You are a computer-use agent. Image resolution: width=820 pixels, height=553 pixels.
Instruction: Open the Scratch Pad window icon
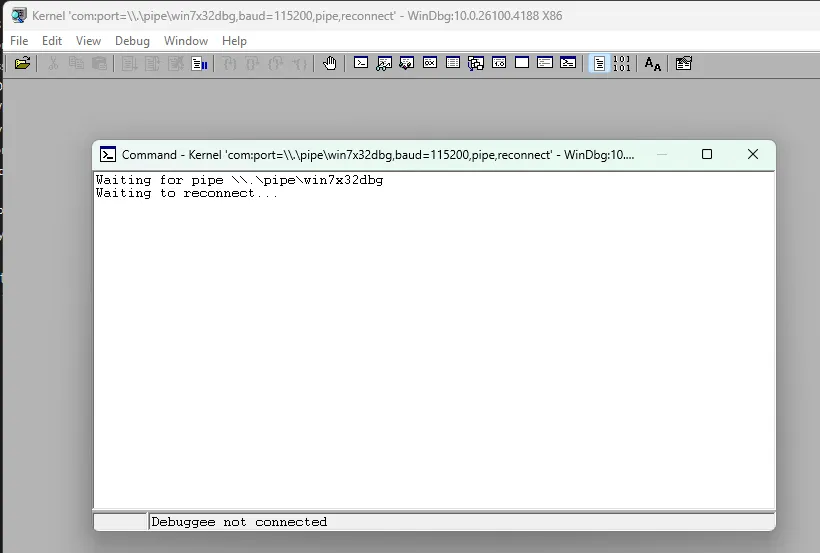coord(522,64)
